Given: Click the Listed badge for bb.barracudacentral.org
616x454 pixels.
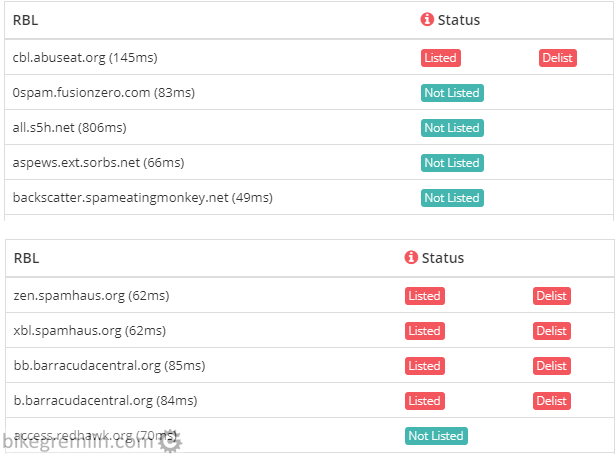Looking at the screenshot, I should pyautogui.click(x=425, y=366).
